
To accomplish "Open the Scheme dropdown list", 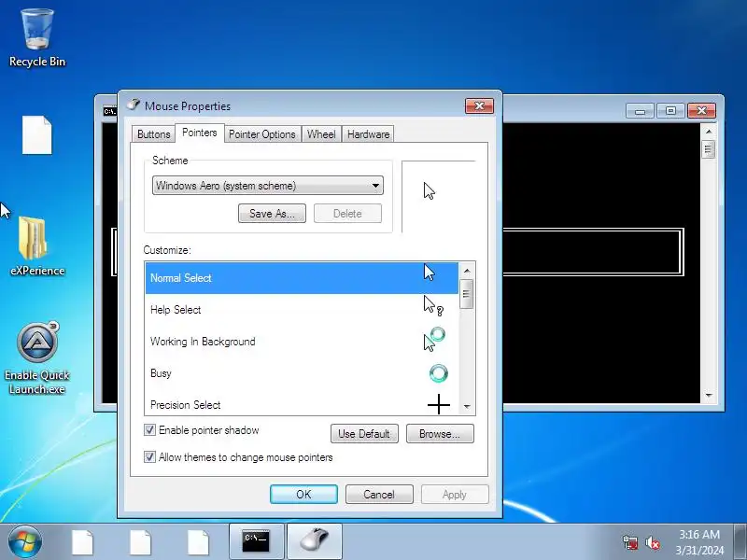I will pos(268,186).
